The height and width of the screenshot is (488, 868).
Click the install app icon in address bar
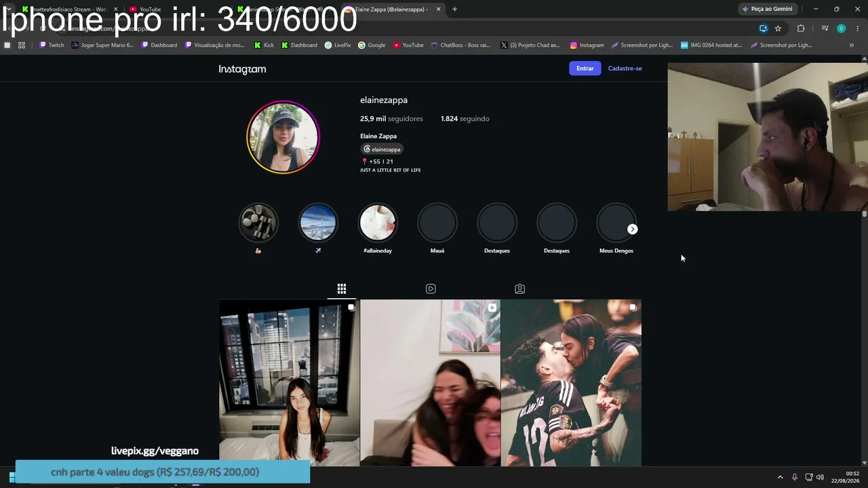(764, 28)
